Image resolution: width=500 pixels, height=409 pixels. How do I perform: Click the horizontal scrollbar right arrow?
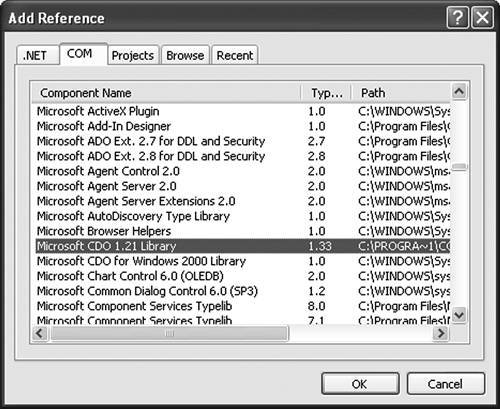coord(441,333)
